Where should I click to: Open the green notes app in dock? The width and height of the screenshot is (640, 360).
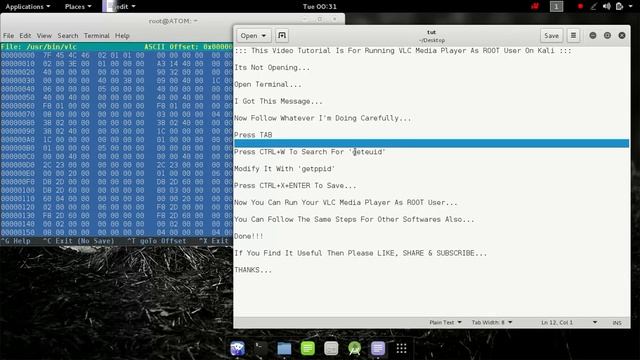click(307, 348)
